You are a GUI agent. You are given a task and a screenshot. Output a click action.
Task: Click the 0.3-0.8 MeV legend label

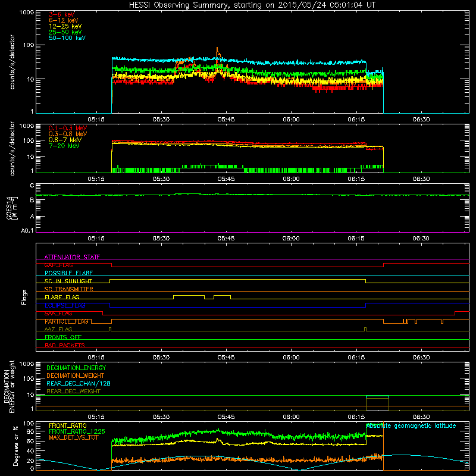[68, 134]
